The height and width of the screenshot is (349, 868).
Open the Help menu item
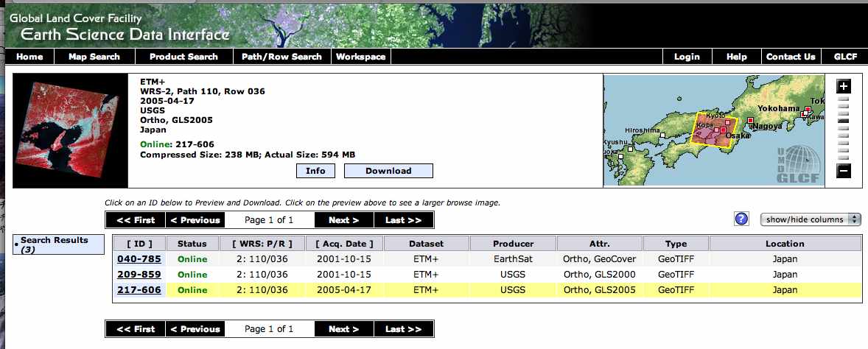736,57
